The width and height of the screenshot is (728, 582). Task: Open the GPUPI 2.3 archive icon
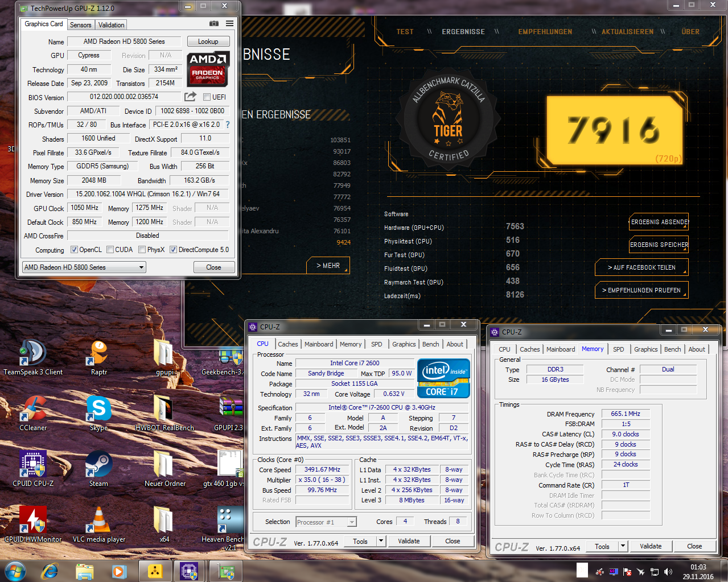(229, 413)
